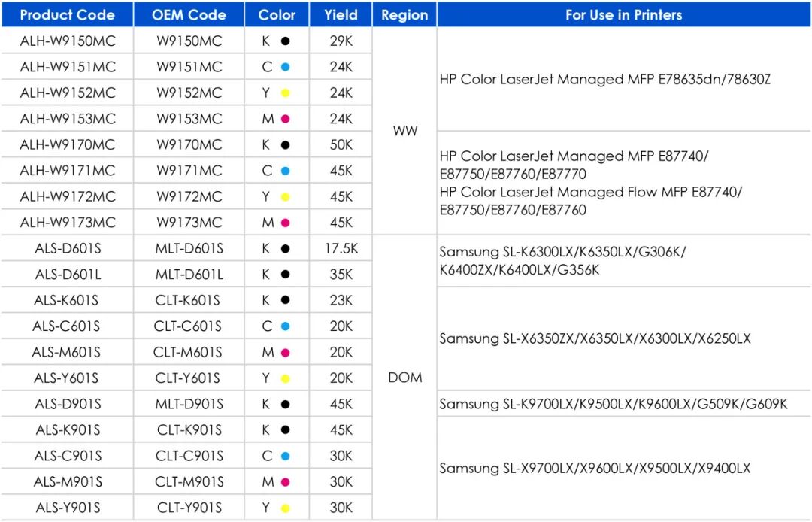Image resolution: width=812 pixels, height=522 pixels.
Task: Click OEM code W9170MC
Action: coord(189,144)
